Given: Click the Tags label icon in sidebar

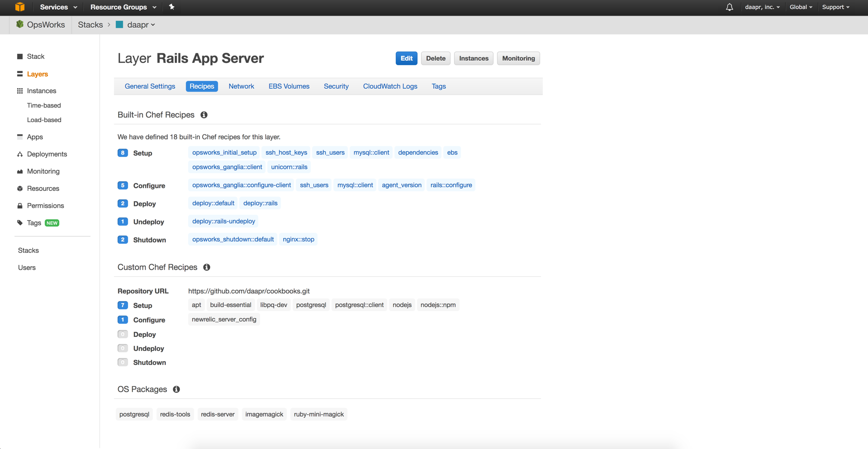Looking at the screenshot, I should pos(20,223).
